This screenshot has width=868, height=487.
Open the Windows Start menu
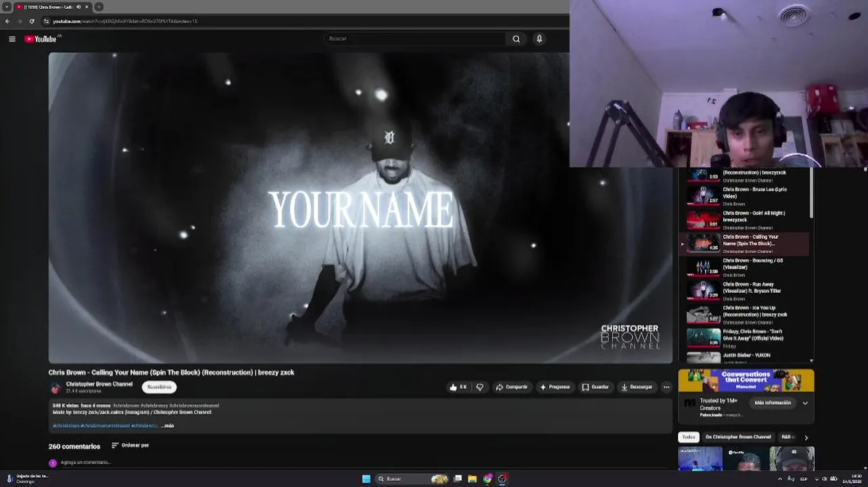click(366, 479)
